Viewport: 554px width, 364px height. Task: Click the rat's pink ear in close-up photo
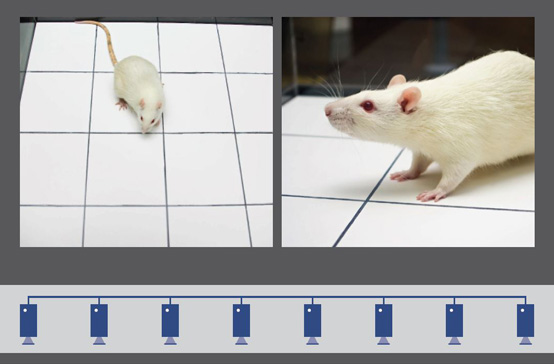(409, 100)
